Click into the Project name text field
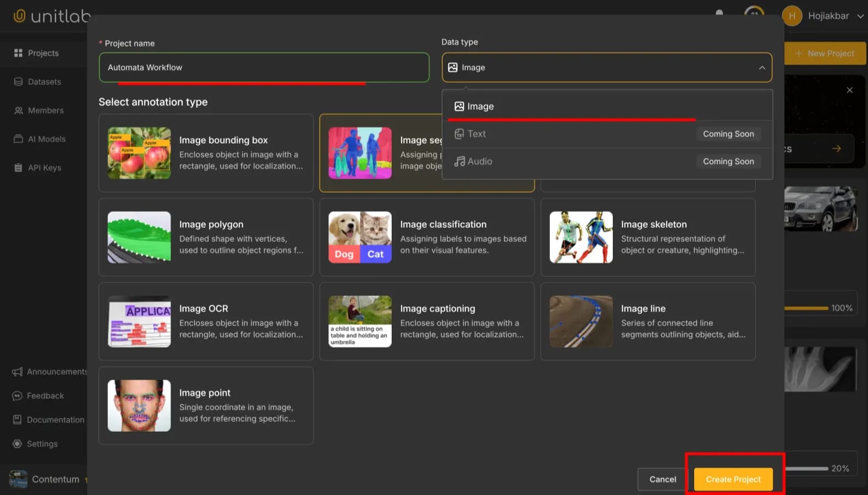This screenshot has width=868, height=495. pyautogui.click(x=263, y=67)
